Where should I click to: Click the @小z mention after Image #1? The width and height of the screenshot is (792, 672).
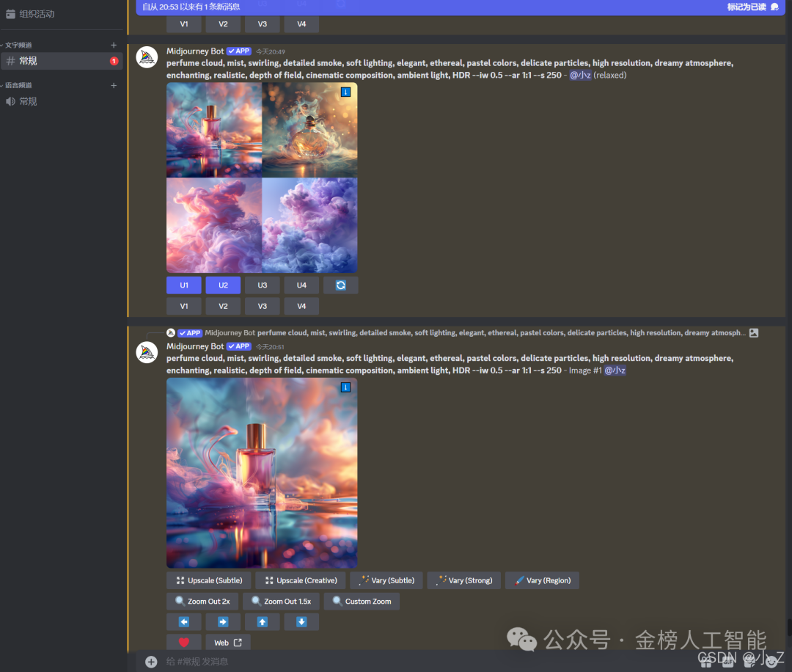pos(615,370)
